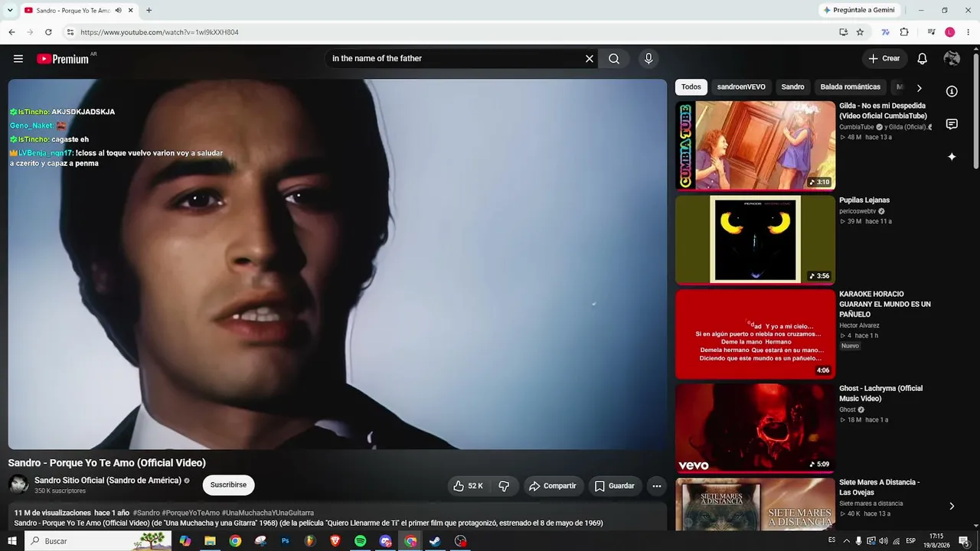
Task: Select the Todos filter chip
Action: point(691,87)
